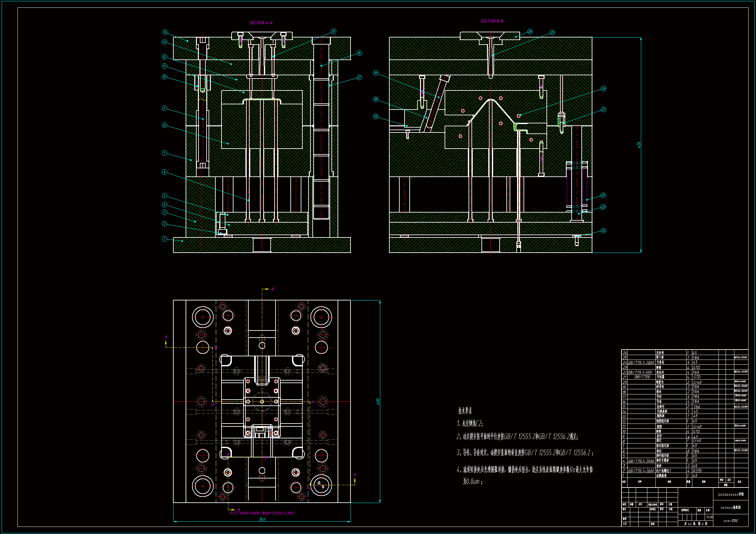The width and height of the screenshot is (756, 534).
Task: Select the 技术要求 heading text
Action: click(465, 411)
